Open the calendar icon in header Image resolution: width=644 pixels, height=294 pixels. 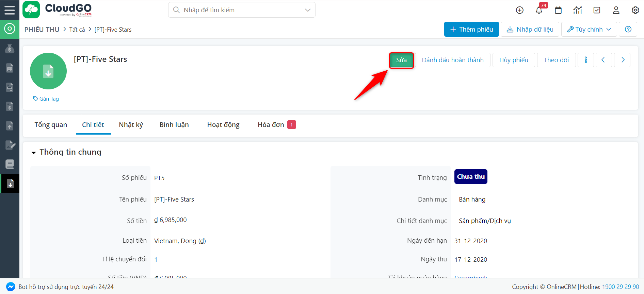point(558,10)
